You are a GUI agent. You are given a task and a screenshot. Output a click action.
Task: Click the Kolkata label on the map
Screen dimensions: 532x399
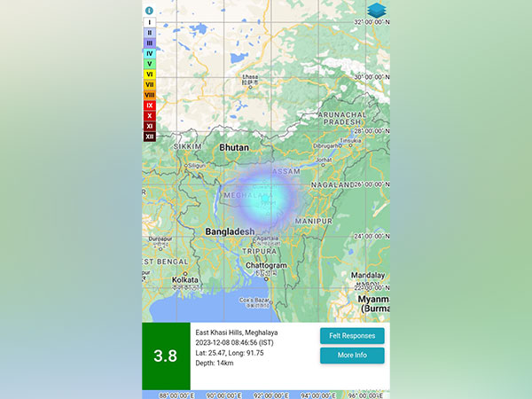pyautogui.click(x=186, y=280)
